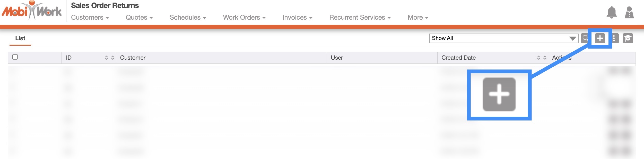The width and height of the screenshot is (644, 159).
Task: Open the Work Orders menu
Action: (x=244, y=17)
